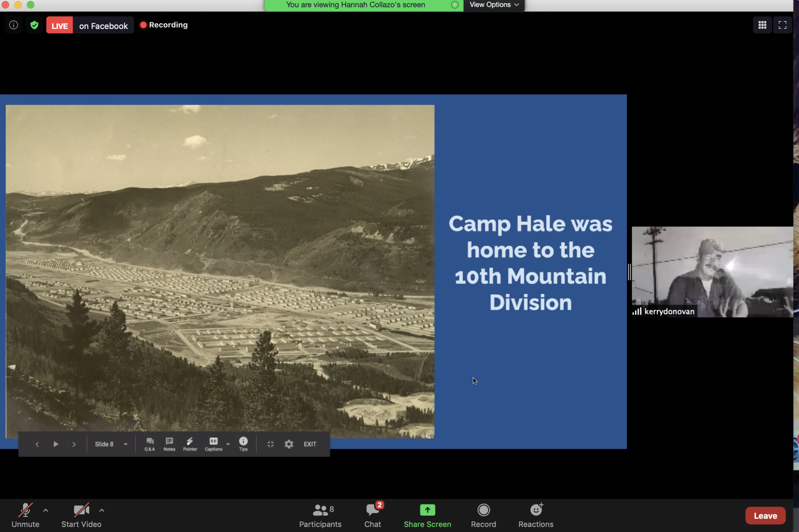The width and height of the screenshot is (799, 532).
Task: Open the meeting info icon
Action: 14,25
